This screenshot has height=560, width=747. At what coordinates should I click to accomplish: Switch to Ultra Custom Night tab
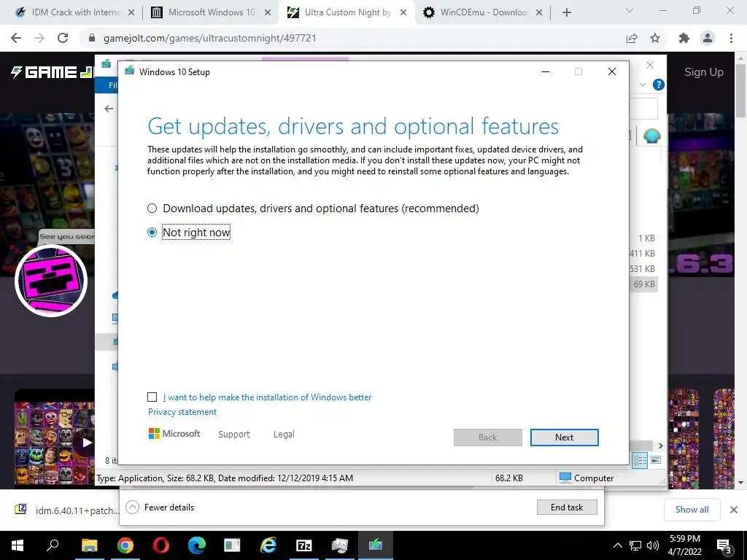click(347, 12)
